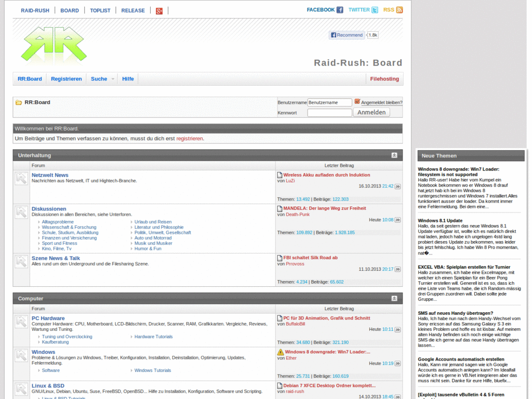The width and height of the screenshot is (532, 399).
Task: Go to last post arrow for PC Hardware
Action: click(397, 330)
